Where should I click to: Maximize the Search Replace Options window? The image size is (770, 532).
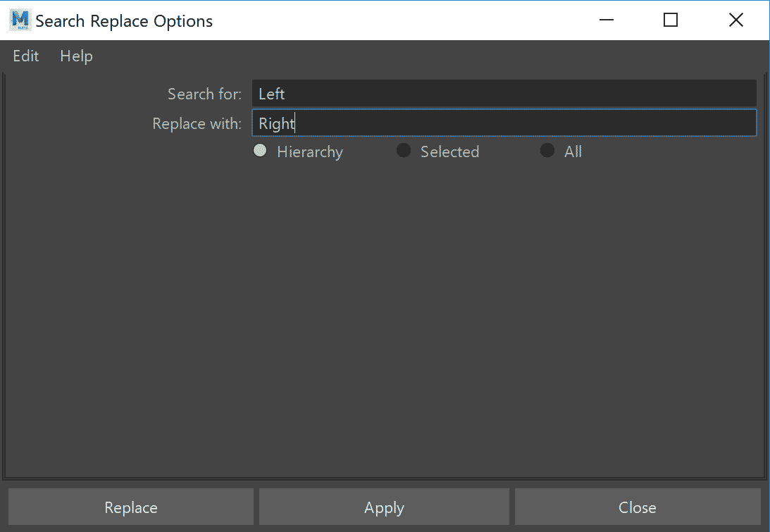[x=671, y=20]
